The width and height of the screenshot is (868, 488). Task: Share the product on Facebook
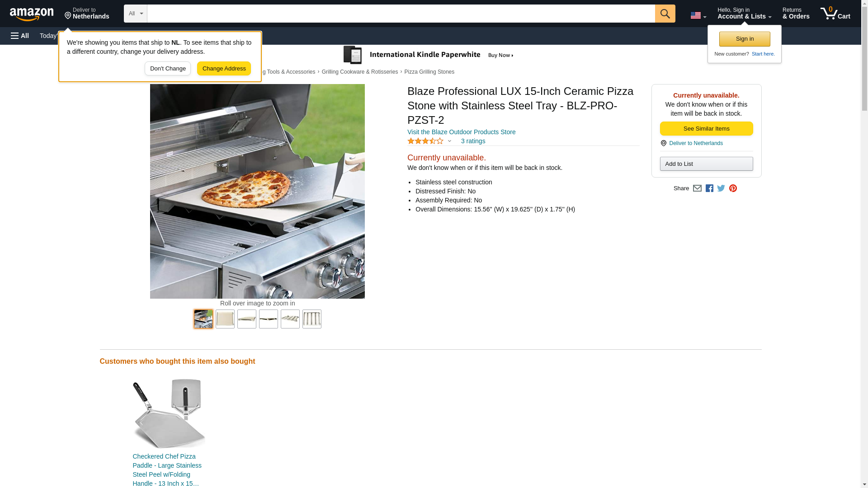(x=709, y=188)
